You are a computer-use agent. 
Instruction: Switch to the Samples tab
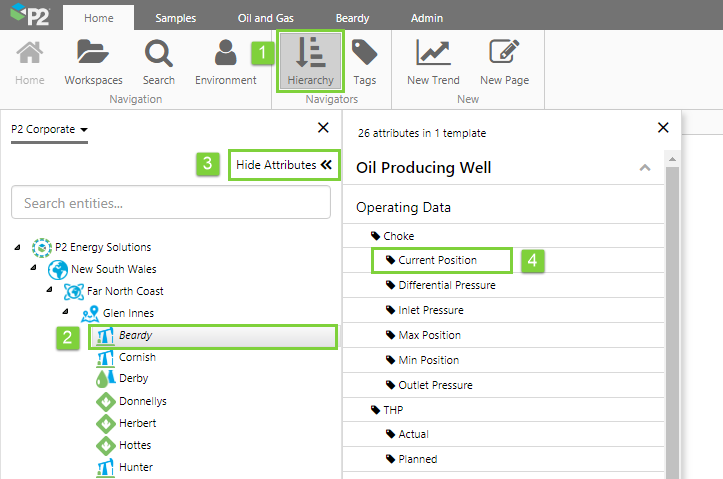[175, 18]
